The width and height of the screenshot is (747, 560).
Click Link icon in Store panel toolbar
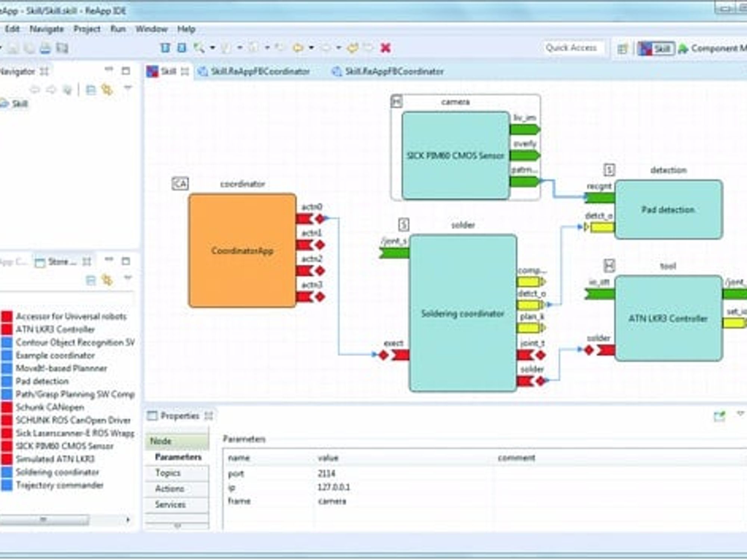[x=107, y=280]
